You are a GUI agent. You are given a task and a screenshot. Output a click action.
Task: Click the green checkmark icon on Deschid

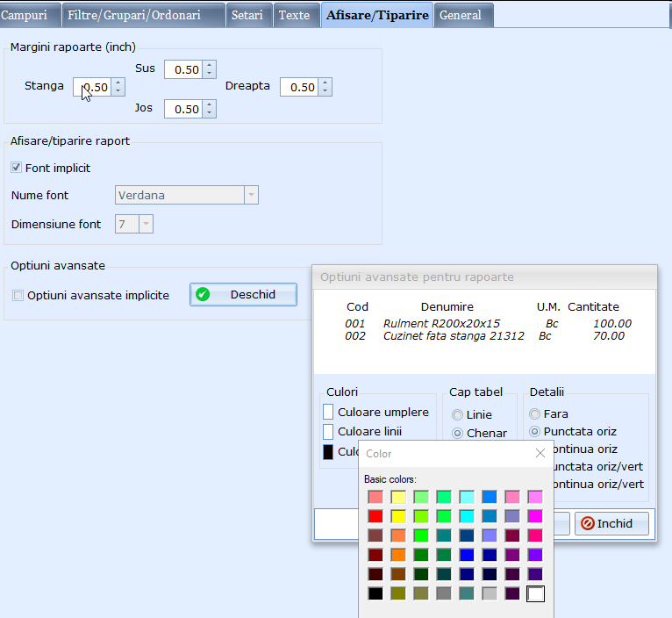pos(203,295)
